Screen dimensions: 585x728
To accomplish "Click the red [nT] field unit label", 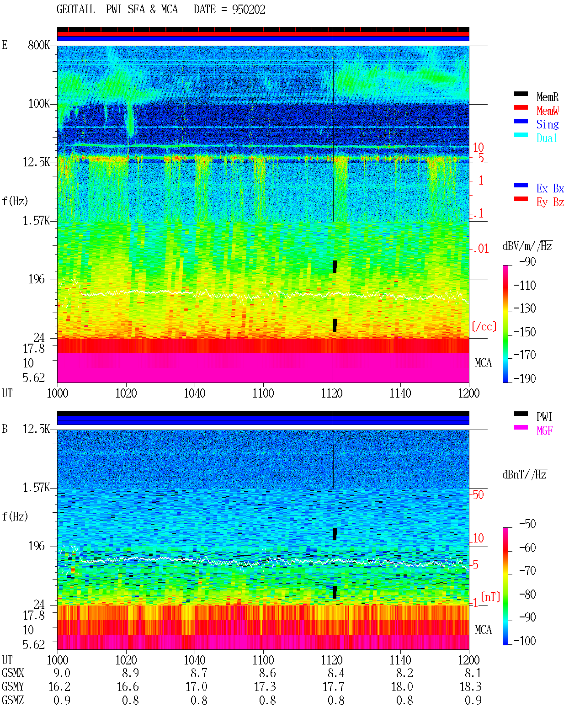I will coord(490,597).
